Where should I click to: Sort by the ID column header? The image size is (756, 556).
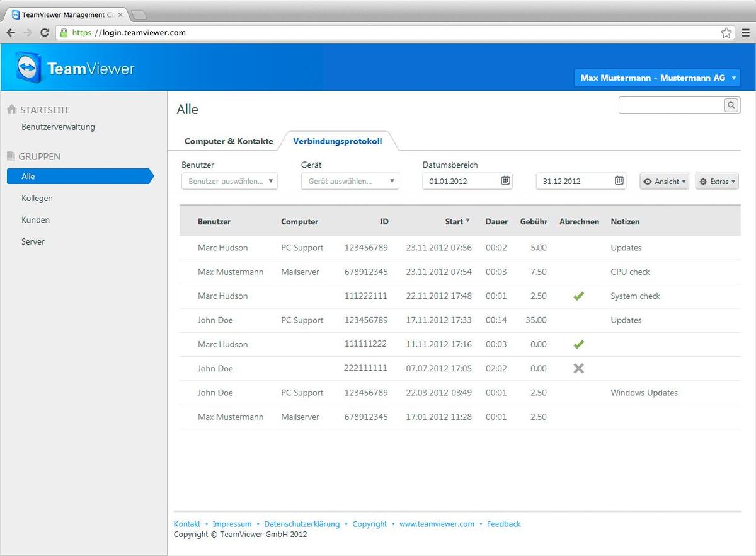tap(384, 222)
